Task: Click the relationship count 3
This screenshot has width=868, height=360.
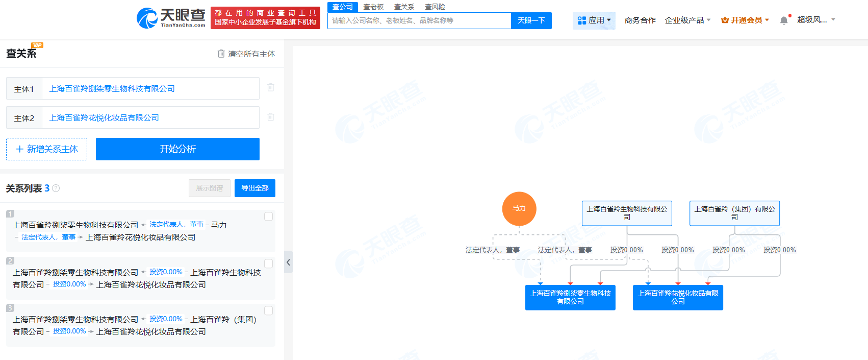Action: coord(47,188)
